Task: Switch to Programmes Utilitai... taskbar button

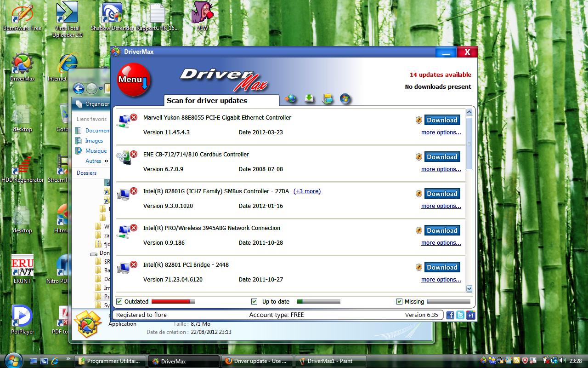Action: point(111,361)
